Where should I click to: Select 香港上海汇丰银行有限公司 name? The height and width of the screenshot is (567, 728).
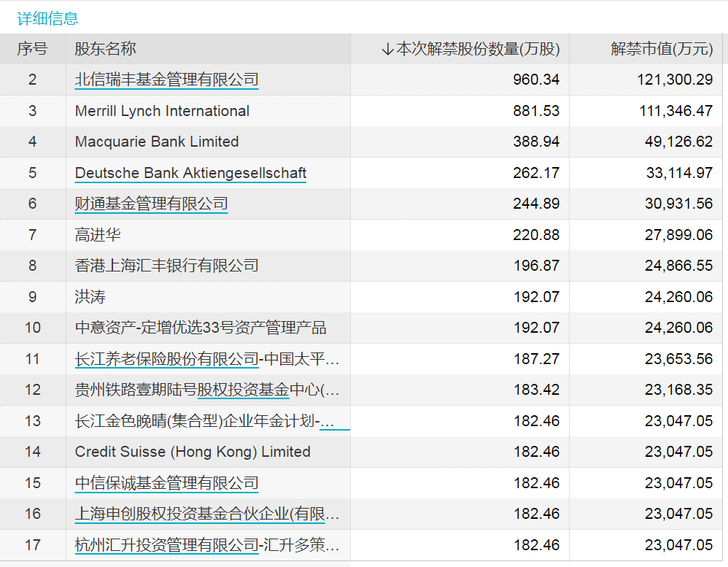(166, 266)
